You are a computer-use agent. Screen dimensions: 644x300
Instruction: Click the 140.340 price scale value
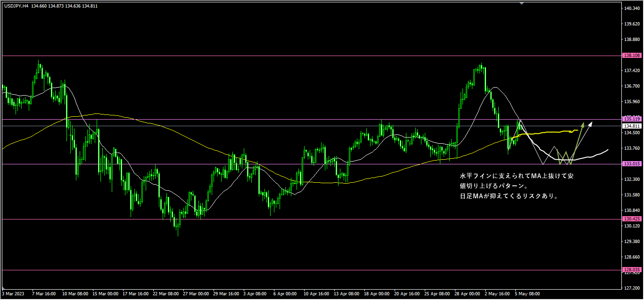631,8
